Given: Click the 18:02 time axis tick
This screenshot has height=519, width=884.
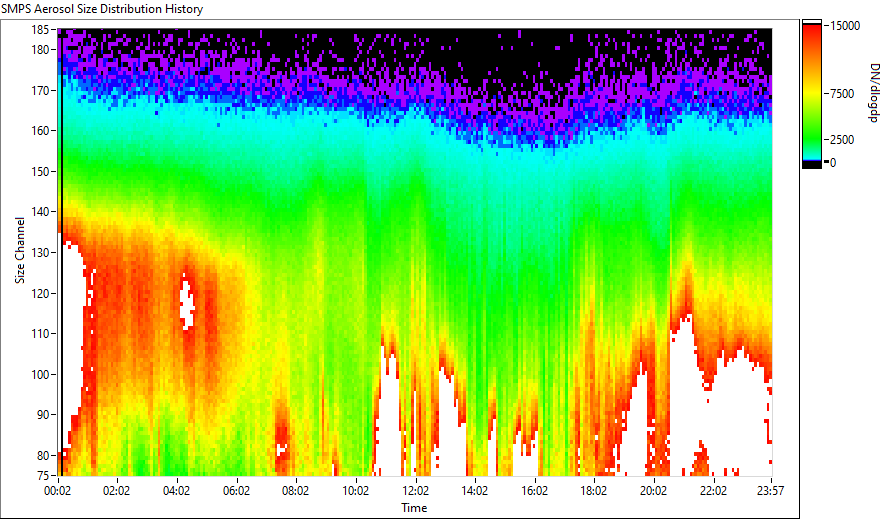Looking at the screenshot, I should click(x=594, y=491).
